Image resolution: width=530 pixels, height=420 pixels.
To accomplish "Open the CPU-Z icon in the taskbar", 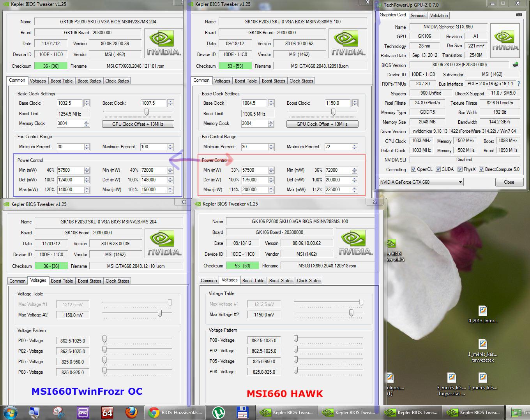I will click(83, 413).
